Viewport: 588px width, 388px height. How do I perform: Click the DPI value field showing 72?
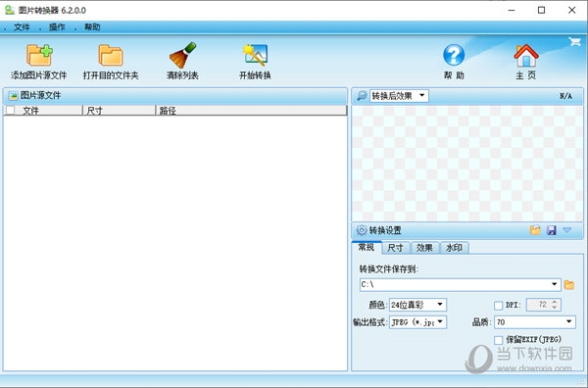click(538, 305)
